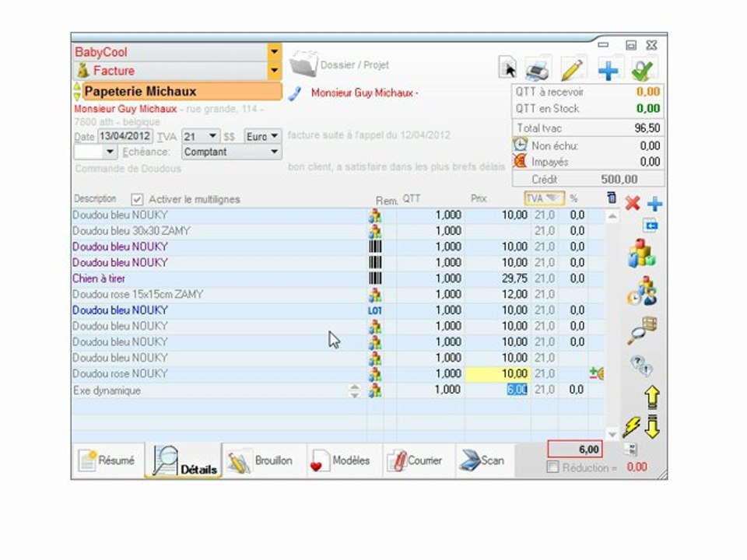747x560 pixels.
Task: Click the article icon on Doudou rose 15x15cm ZAMY row
Action: click(x=375, y=296)
